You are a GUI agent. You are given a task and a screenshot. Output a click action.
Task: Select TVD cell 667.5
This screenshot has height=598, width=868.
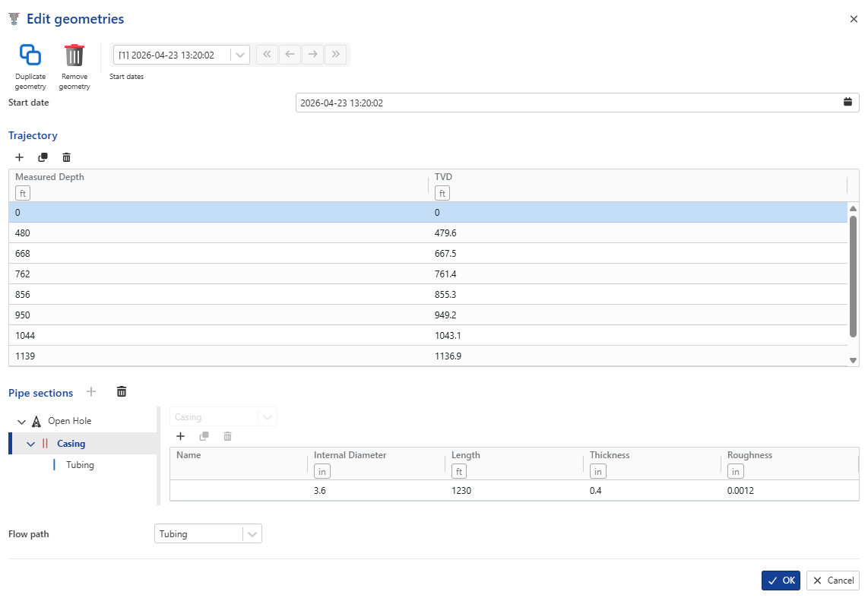point(638,253)
